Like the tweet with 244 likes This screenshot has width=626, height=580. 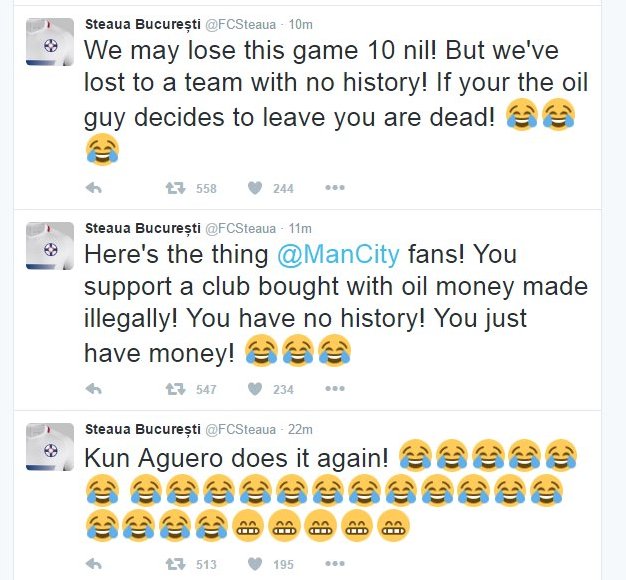tap(255, 188)
